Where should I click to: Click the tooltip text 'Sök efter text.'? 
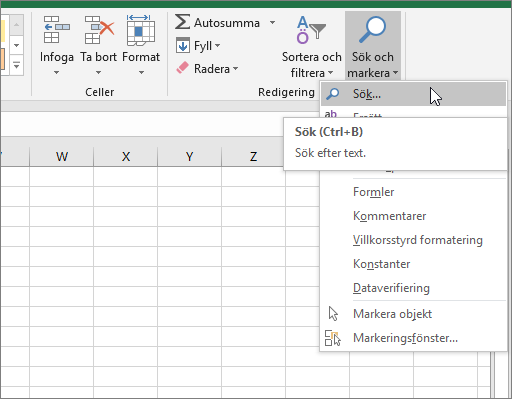(x=330, y=153)
